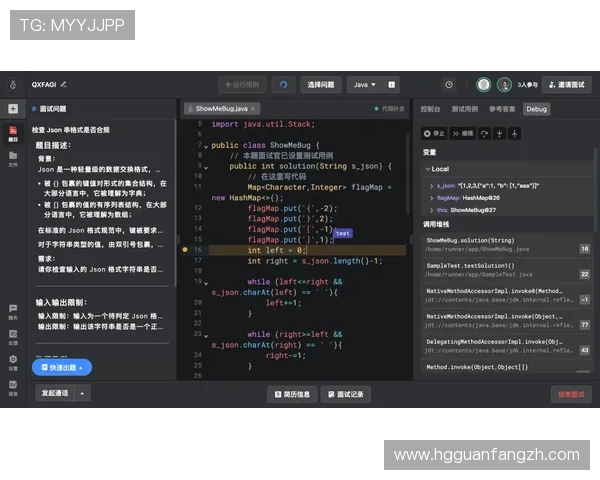Viewport: 600px width, 480px height.
Task: Open the 发起通话 arrow dropdown
Action: [82, 393]
